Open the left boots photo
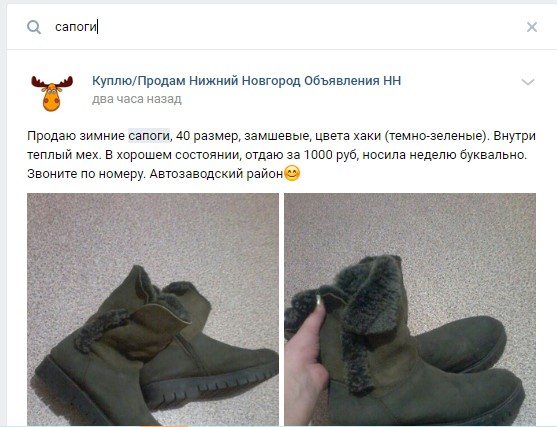Screen dimensions: 557x427 [x=153, y=309]
